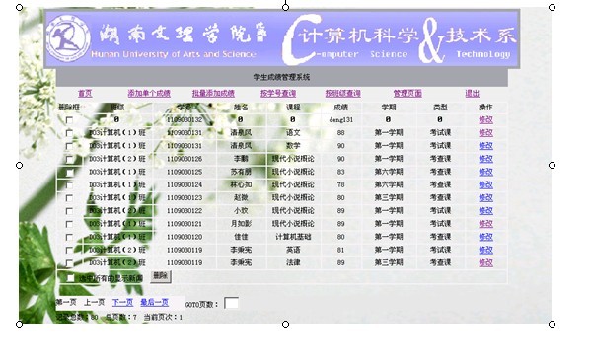591x364 pixels.
Task: Open the 首页 home link
Action: click(x=85, y=93)
